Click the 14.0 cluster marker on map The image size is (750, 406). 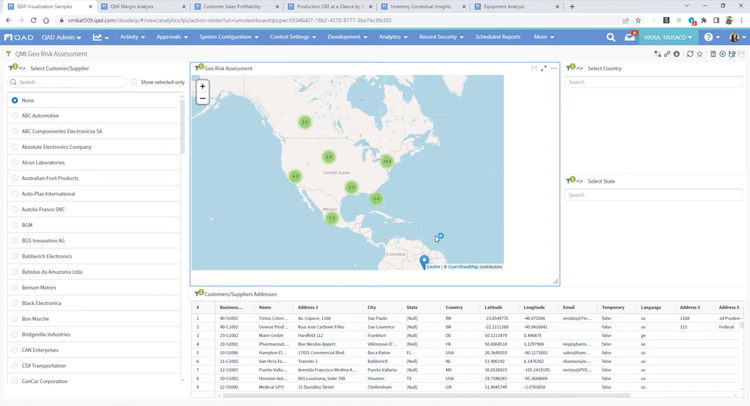[x=386, y=160]
